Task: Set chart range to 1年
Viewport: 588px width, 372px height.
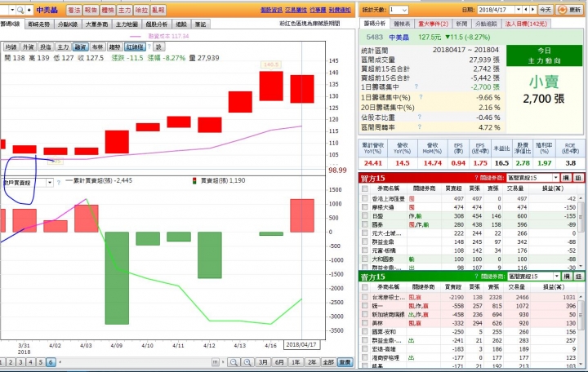Action: coord(296,362)
